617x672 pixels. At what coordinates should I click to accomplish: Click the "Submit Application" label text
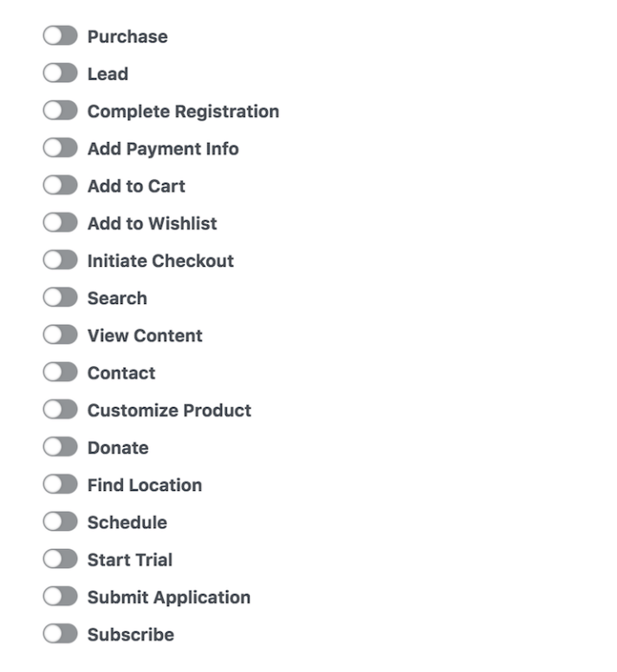pyautogui.click(x=168, y=598)
